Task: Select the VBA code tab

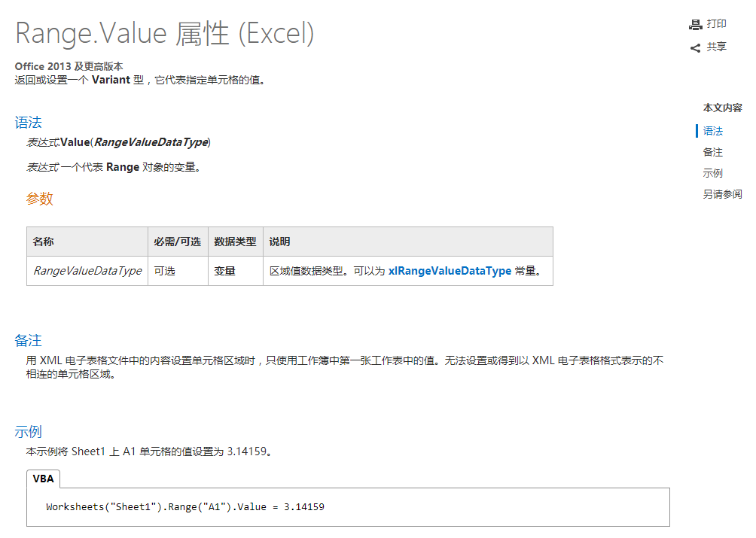Action: (44, 479)
